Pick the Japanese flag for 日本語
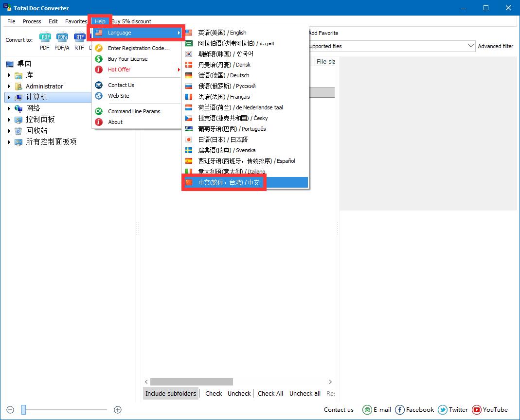The height and width of the screenshot is (420, 520). pyautogui.click(x=189, y=140)
